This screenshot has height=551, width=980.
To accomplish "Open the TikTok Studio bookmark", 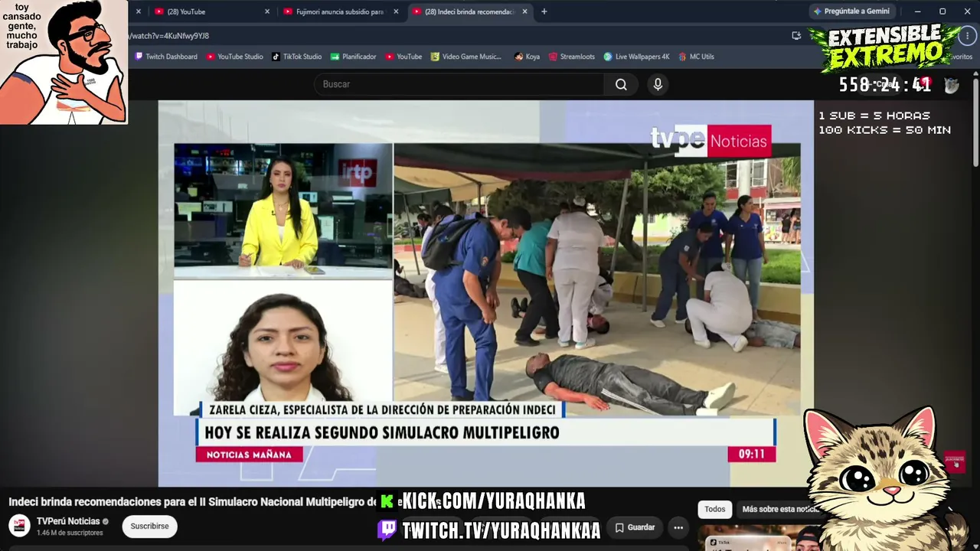I will point(296,57).
